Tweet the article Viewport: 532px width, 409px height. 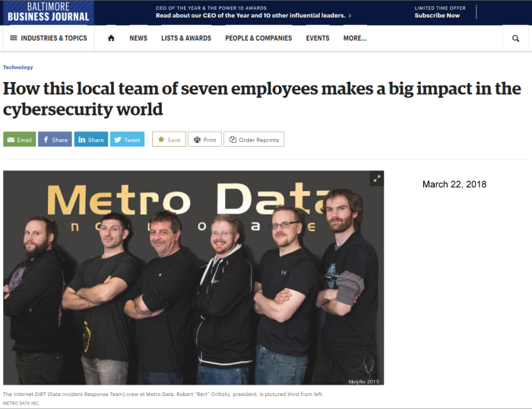[x=127, y=139]
